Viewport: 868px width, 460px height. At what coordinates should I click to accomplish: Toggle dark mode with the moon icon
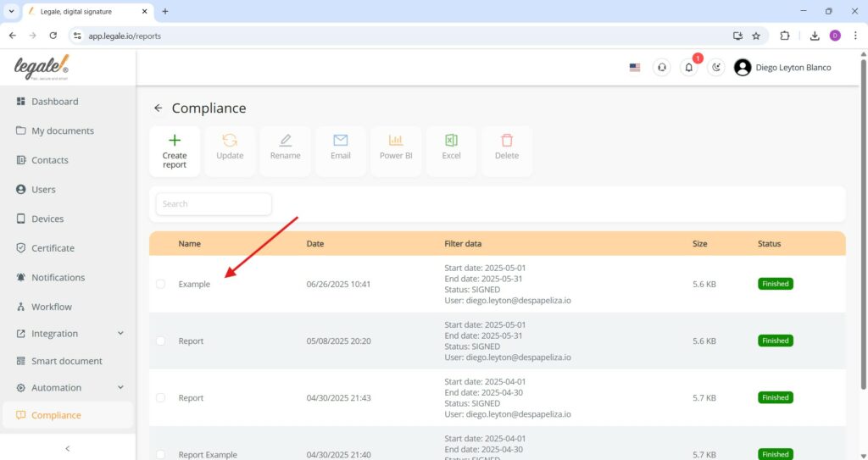[x=715, y=68]
